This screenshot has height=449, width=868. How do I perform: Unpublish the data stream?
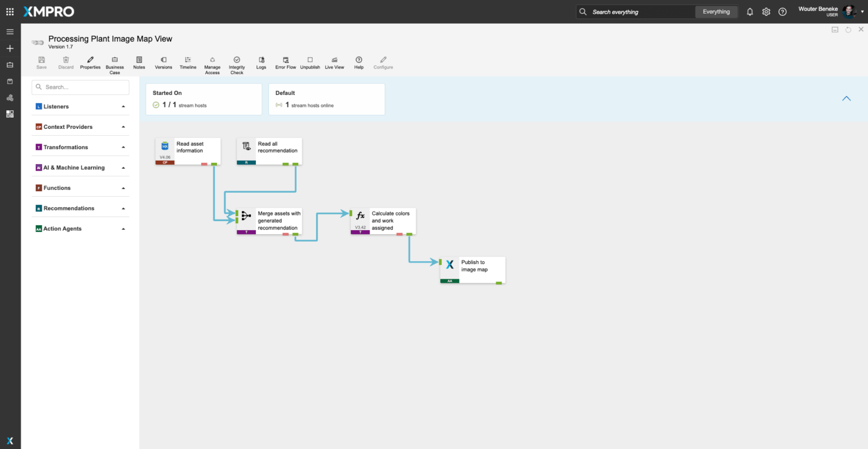click(310, 63)
